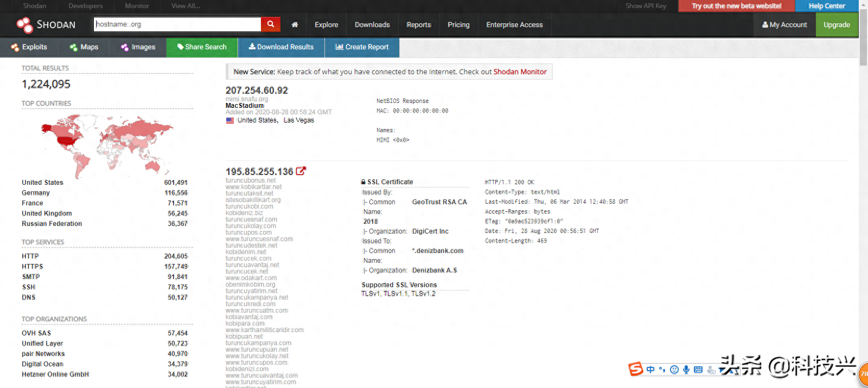Image resolution: width=868 pixels, height=388 pixels.
Task: Click Download Results
Action: (281, 47)
